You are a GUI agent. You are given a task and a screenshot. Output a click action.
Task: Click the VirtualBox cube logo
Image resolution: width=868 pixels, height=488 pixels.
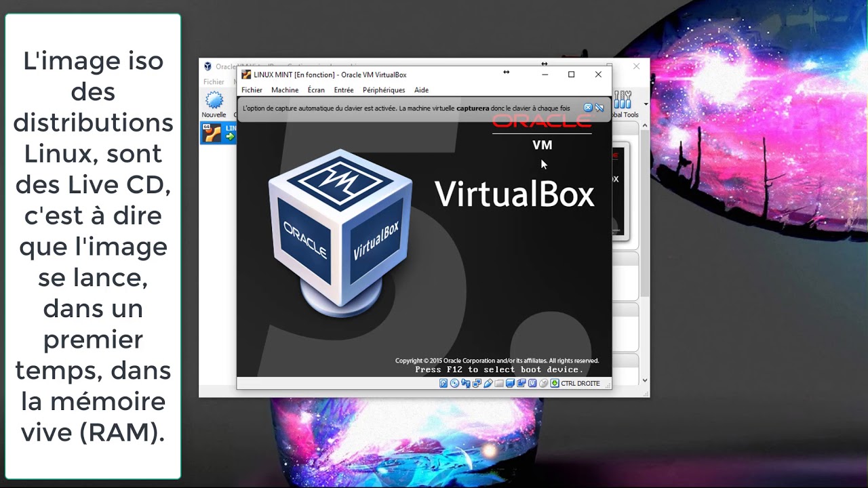click(x=340, y=234)
